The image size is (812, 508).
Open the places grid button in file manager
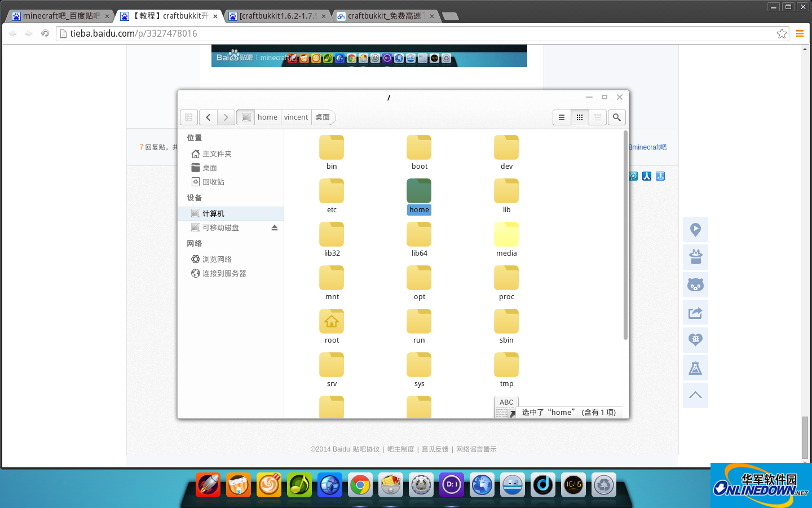pyautogui.click(x=188, y=117)
